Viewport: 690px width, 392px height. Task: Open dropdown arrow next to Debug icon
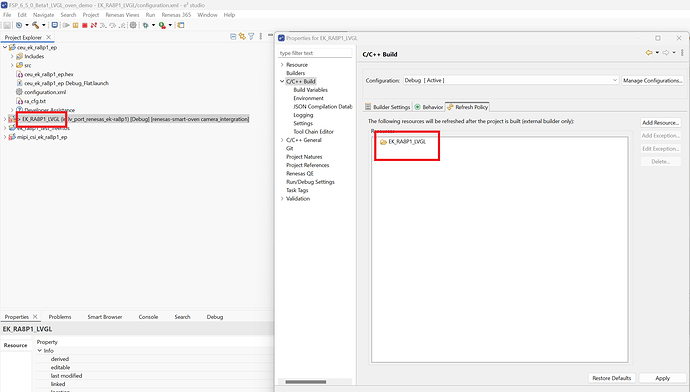pos(154,25)
